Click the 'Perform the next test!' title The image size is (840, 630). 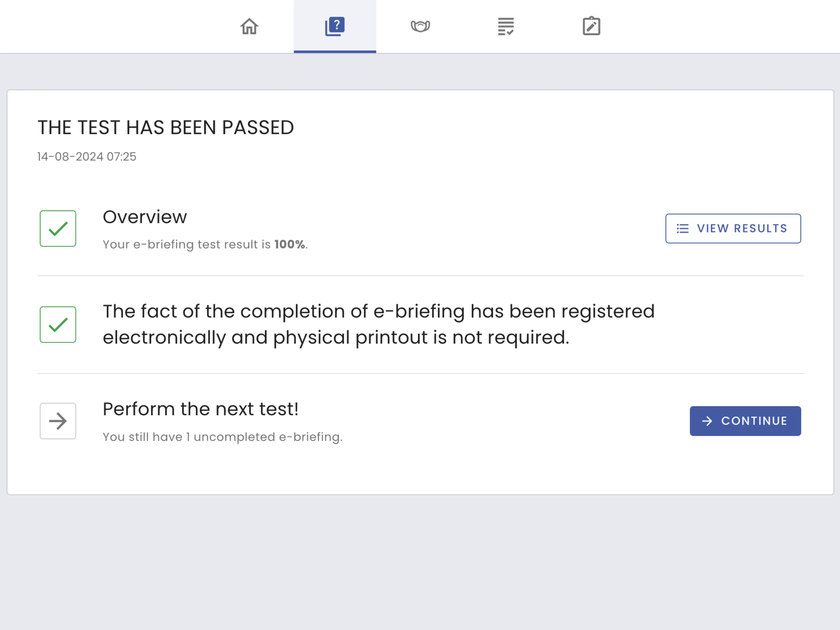pos(201,409)
